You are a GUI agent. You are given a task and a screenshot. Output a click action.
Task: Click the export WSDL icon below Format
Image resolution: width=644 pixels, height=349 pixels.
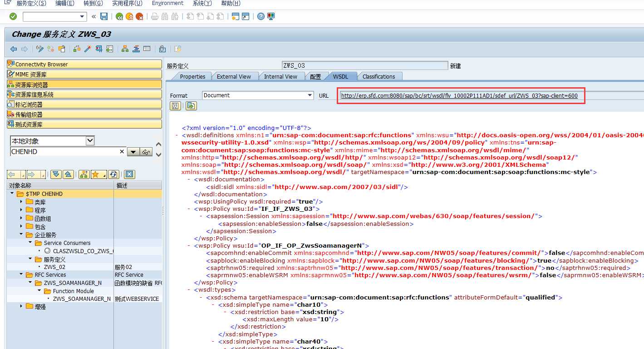[x=191, y=106]
